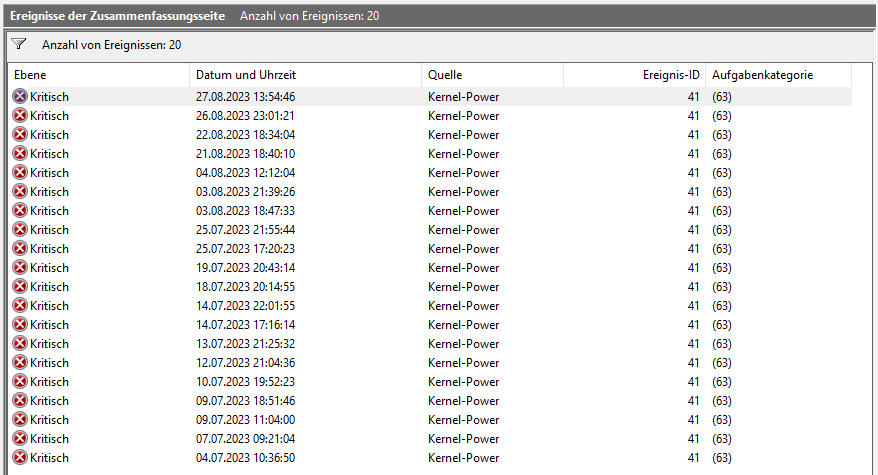Select the date 03.08.2023 21:39:26
Screen dimensions: 878x475
(x=245, y=192)
